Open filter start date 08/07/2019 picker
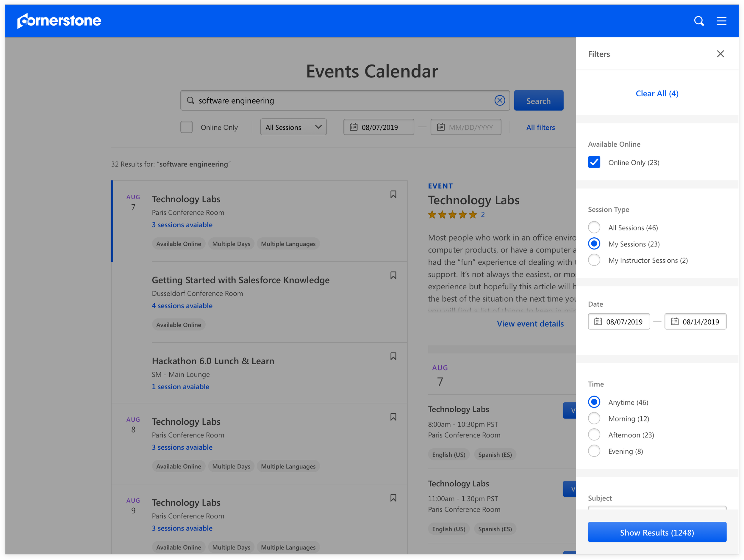 point(619,322)
